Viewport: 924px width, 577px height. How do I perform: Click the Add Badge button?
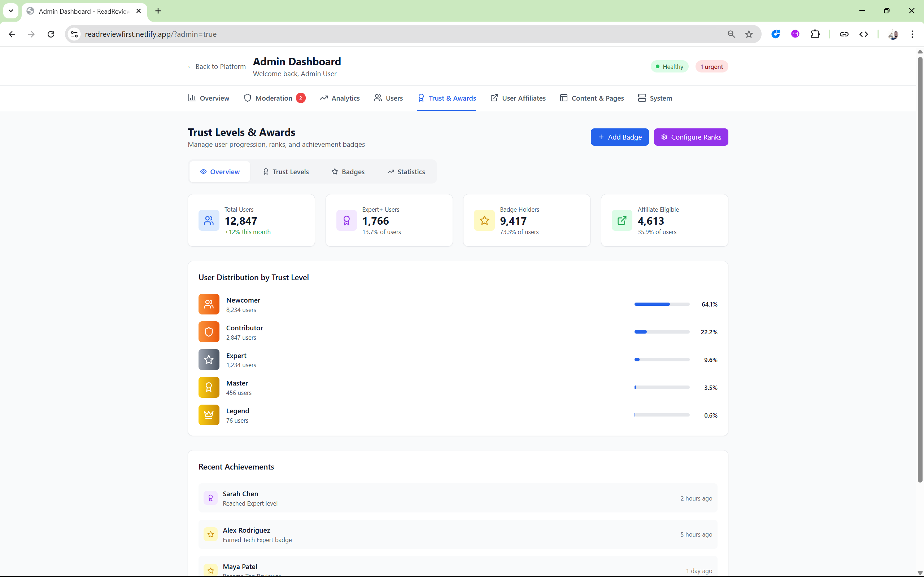(619, 137)
